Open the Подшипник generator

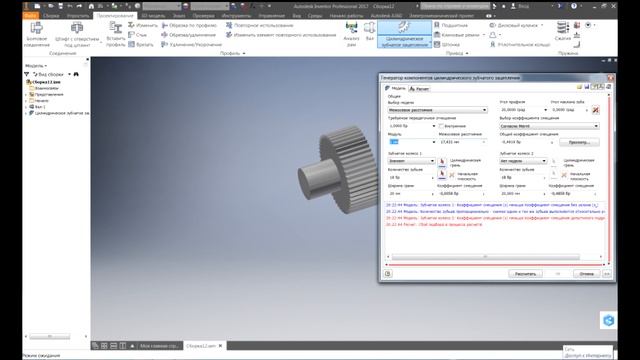click(451, 25)
